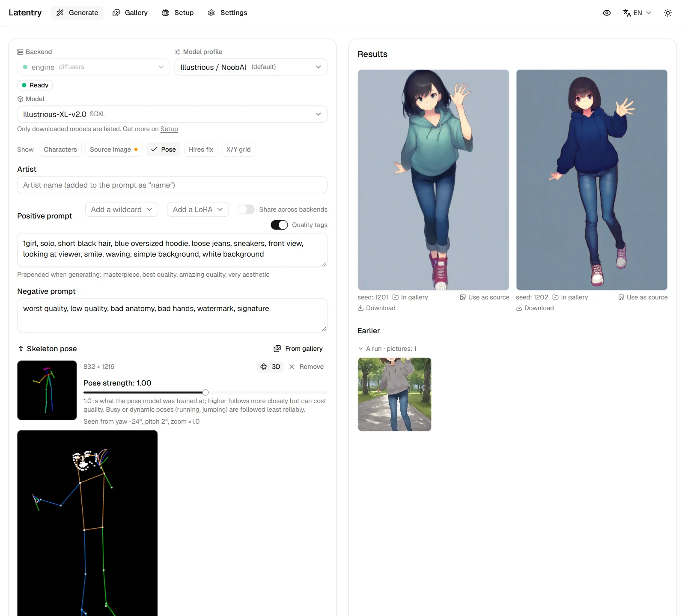The width and height of the screenshot is (685, 616).
Task: Click into the Positive prompt text area
Action: point(172,250)
